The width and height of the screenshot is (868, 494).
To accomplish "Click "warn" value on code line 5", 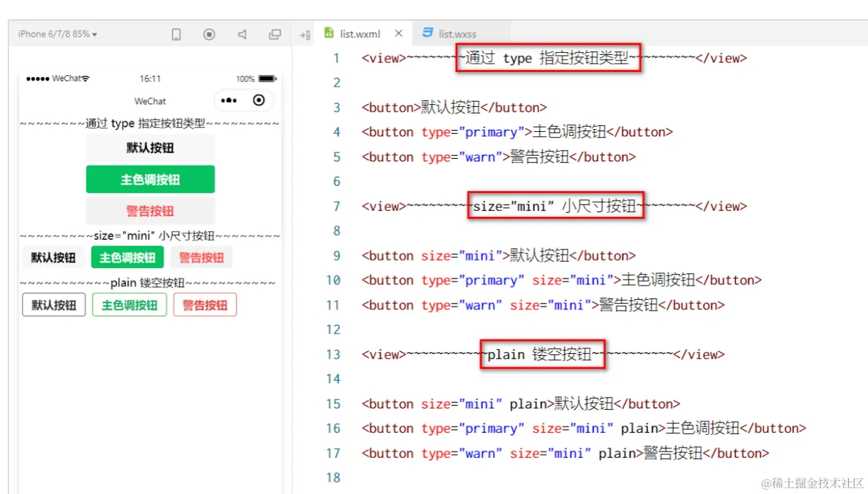I will coord(480,157).
